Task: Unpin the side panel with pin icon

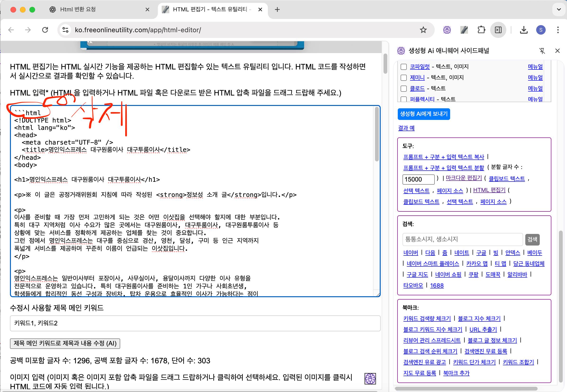Action: click(542, 51)
